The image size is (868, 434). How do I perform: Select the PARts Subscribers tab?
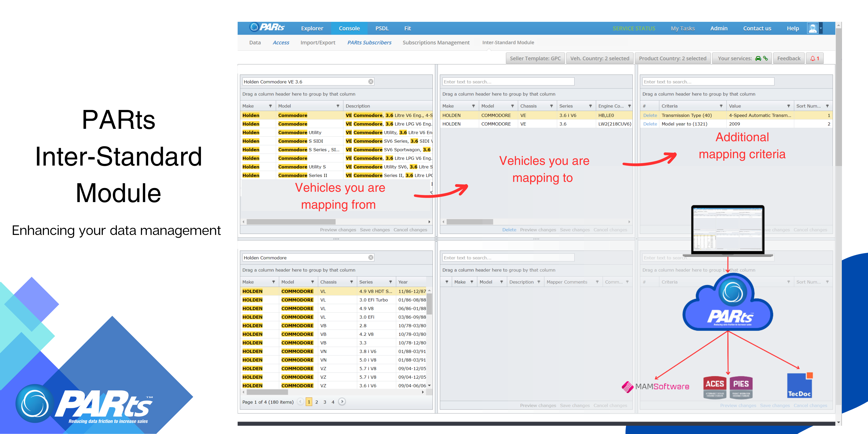[x=369, y=42]
